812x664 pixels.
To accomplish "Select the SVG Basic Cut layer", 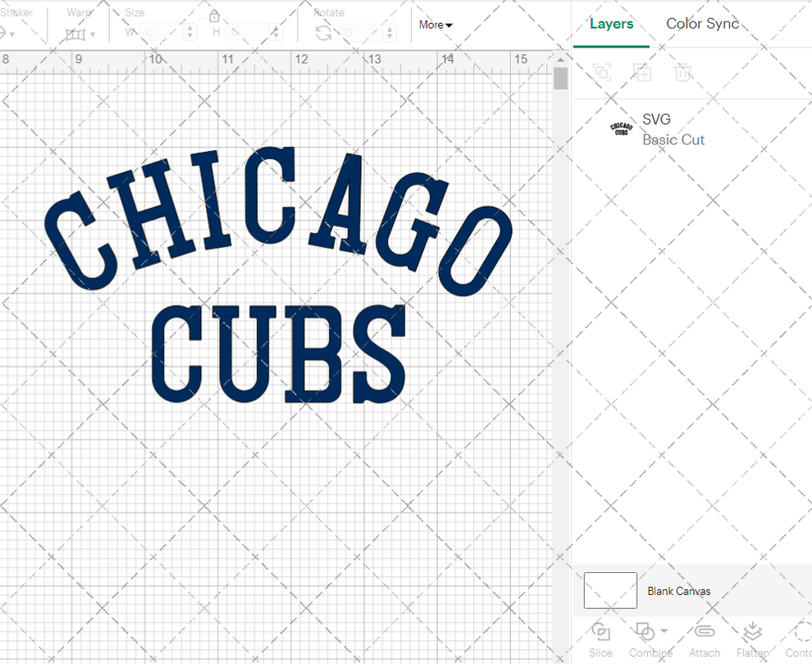I will 673,129.
